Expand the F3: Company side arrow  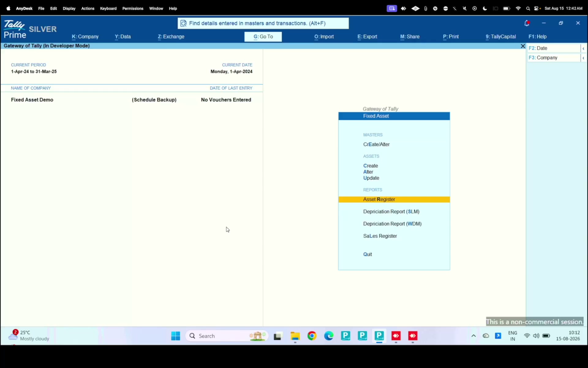(583, 58)
